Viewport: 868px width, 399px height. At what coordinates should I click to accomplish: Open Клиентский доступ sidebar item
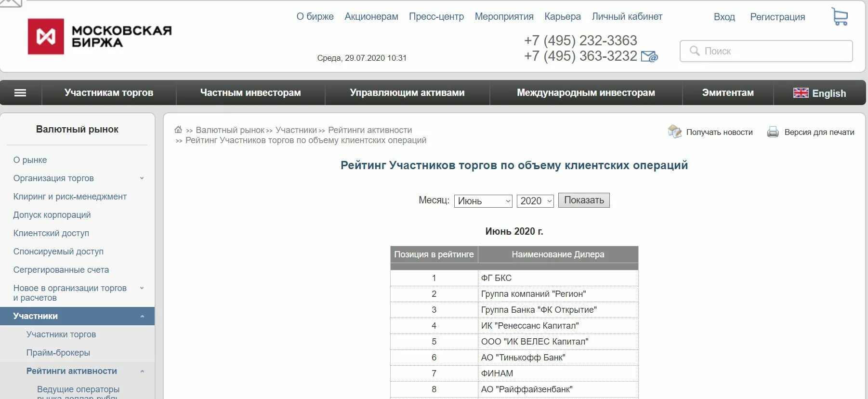[x=51, y=233]
